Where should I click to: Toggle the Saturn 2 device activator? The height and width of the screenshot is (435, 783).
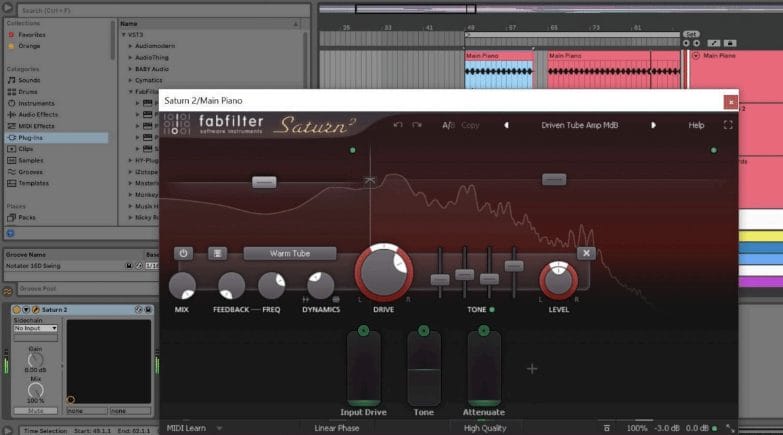16,310
